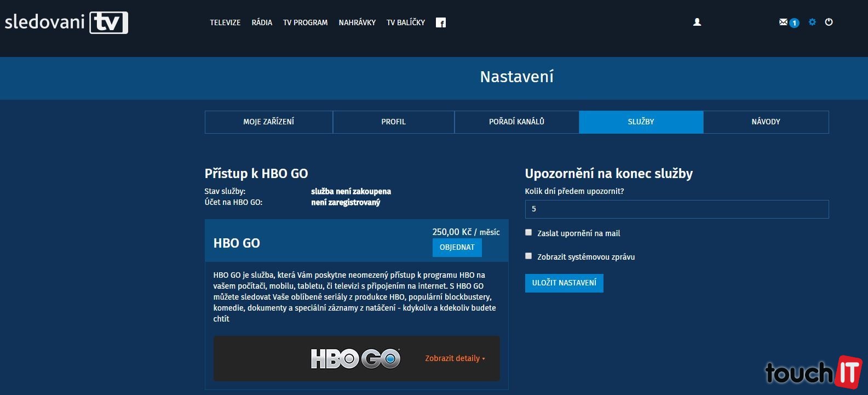
Task: Switch to the MOJE ZAŘÍZENÍ tab
Action: click(x=269, y=122)
